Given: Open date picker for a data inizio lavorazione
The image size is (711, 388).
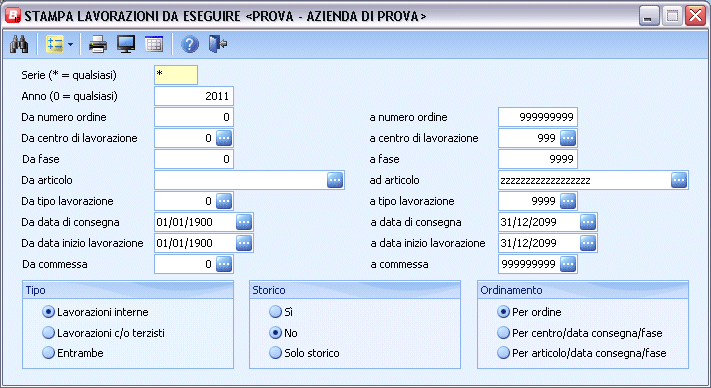Looking at the screenshot, I should [x=588, y=243].
